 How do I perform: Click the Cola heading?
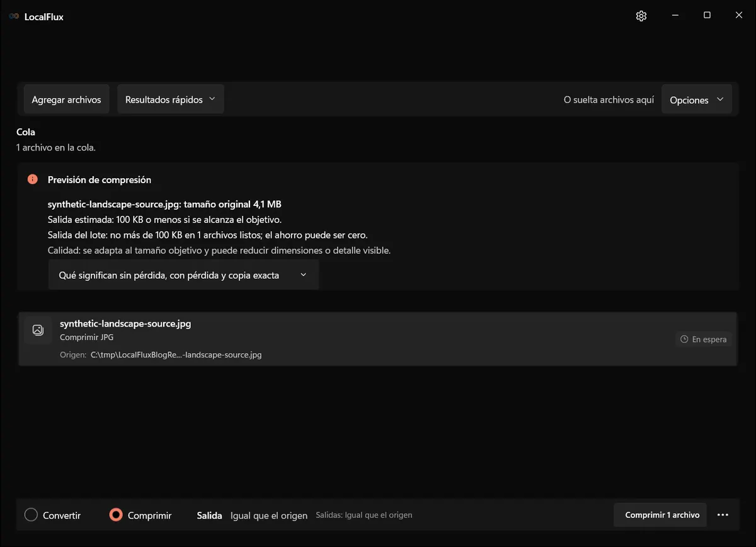tap(26, 132)
